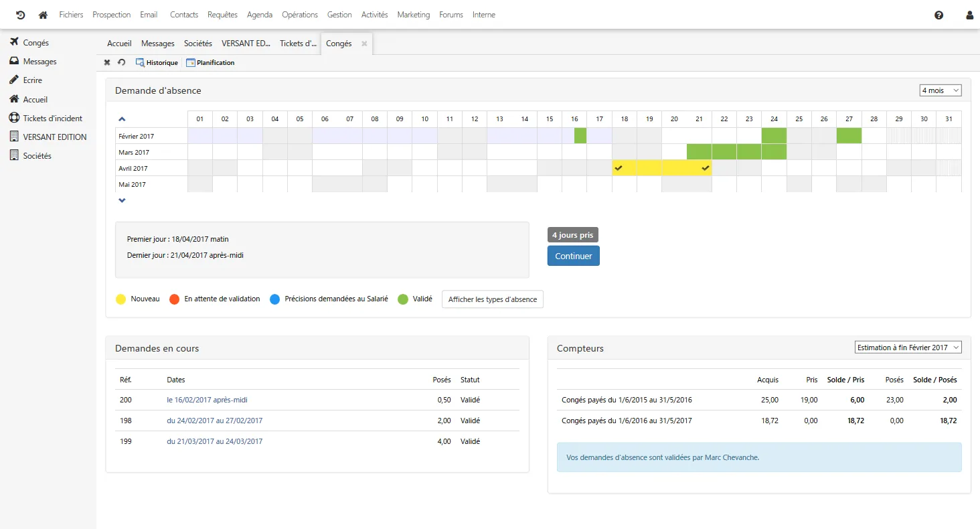Open the home icon in top bar

coord(44,15)
